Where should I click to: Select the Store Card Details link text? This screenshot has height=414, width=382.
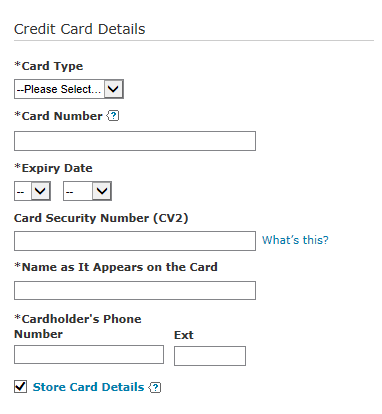point(88,387)
